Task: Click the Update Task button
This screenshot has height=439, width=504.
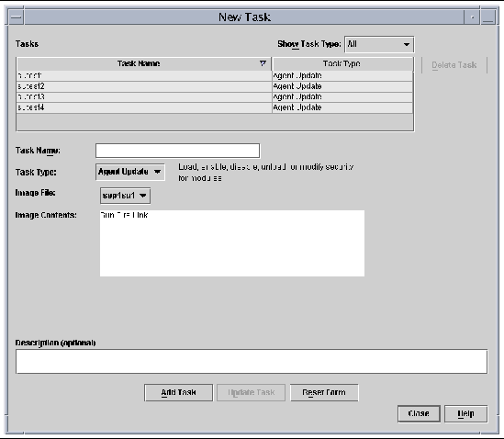Action: (251, 392)
